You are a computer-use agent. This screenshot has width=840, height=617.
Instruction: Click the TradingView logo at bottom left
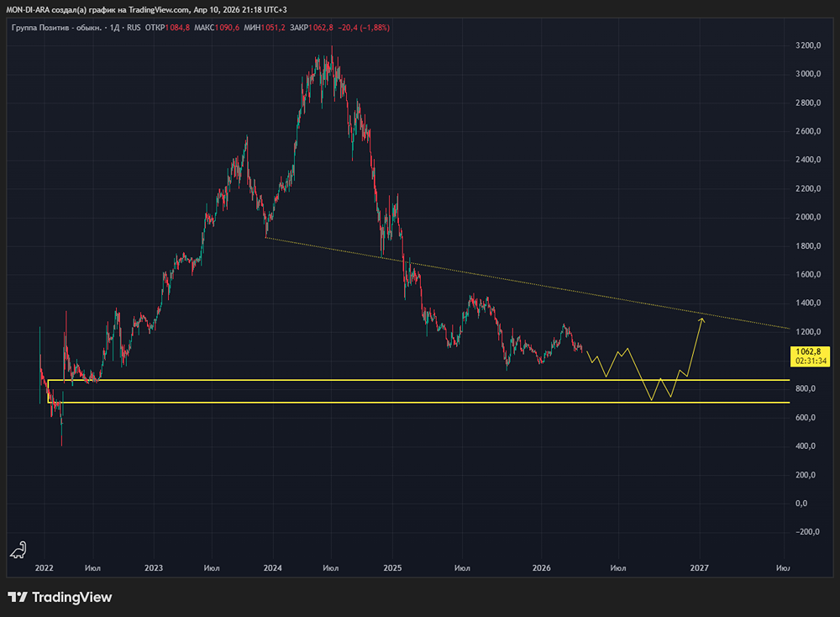pyautogui.click(x=60, y=597)
